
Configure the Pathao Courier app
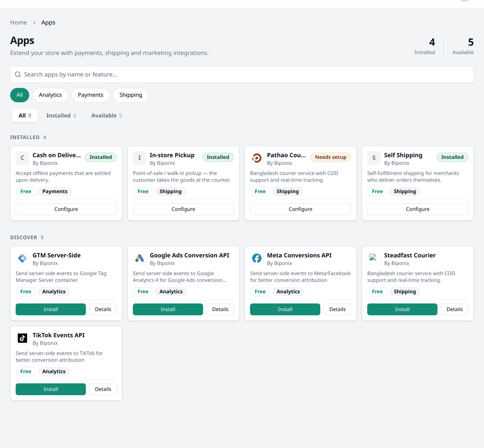300,209
